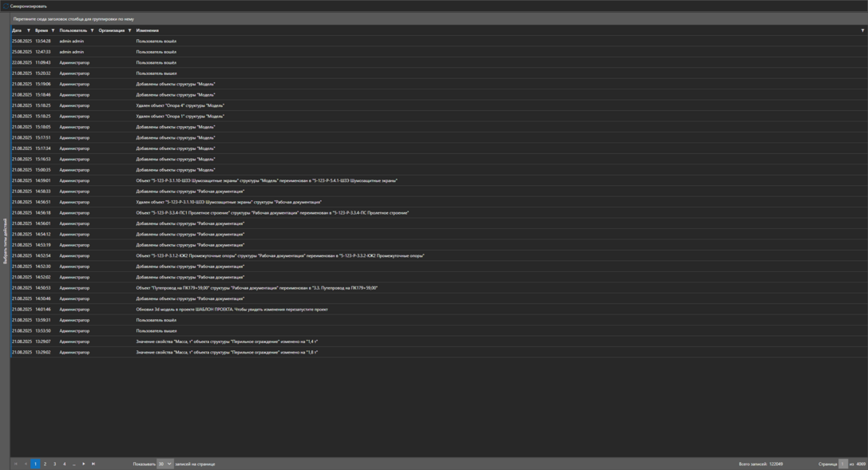Screen dimensions: 868x470
Task: Open the more pages ellipsis in pager
Action: tap(74, 464)
